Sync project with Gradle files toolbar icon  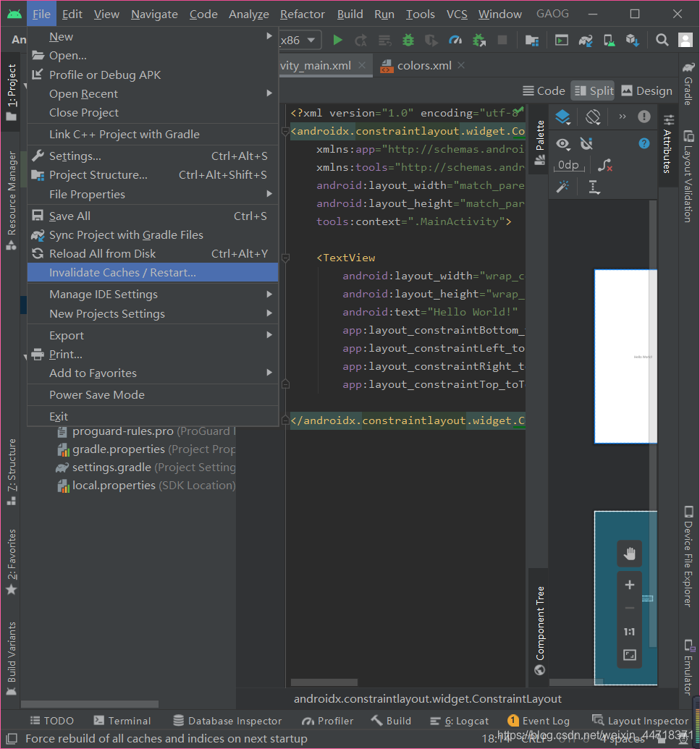tap(585, 40)
